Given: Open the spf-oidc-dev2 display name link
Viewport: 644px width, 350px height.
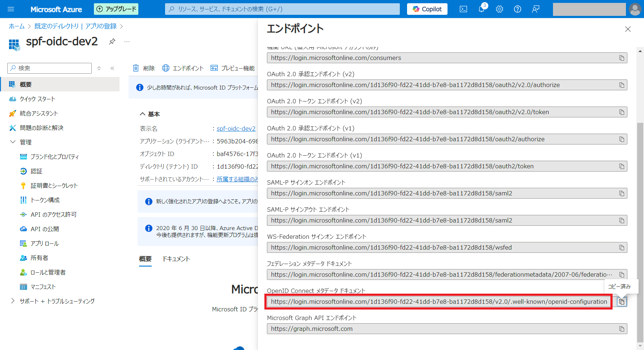Looking at the screenshot, I should [x=236, y=129].
